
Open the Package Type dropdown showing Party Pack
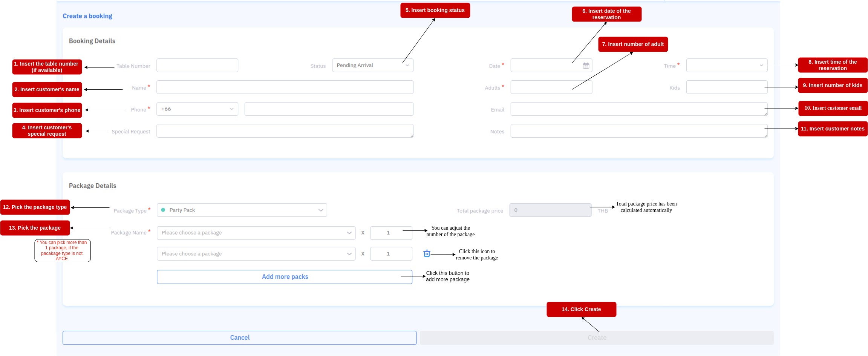coord(242,210)
